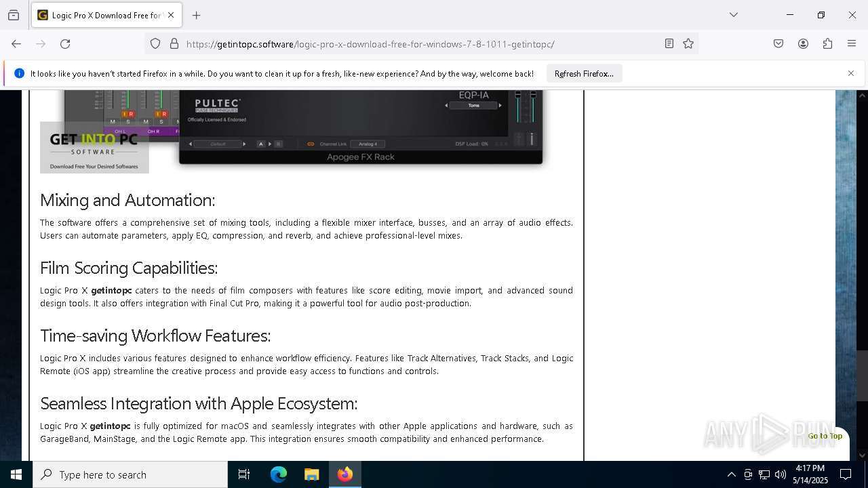
Task: Open File Explorer from taskbar
Action: pos(311,474)
